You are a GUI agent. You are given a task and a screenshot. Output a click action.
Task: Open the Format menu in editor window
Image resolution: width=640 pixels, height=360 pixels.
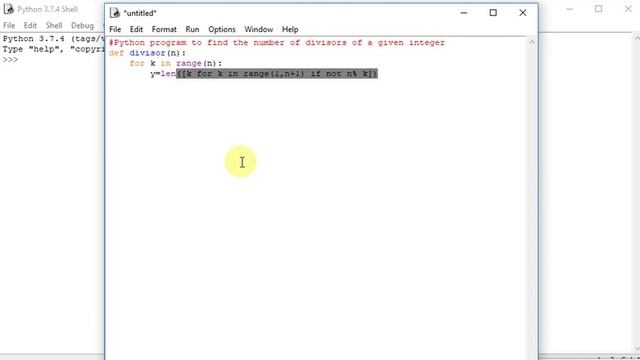click(164, 29)
